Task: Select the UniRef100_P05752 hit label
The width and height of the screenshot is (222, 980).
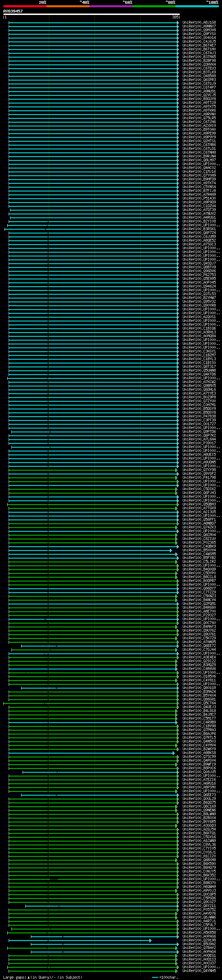Action: coord(199,910)
